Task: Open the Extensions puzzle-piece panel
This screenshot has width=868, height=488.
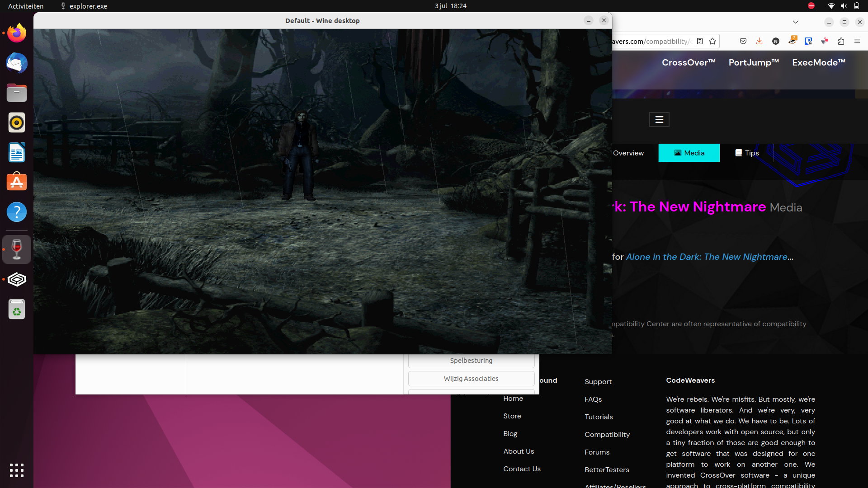Action: [841, 41]
